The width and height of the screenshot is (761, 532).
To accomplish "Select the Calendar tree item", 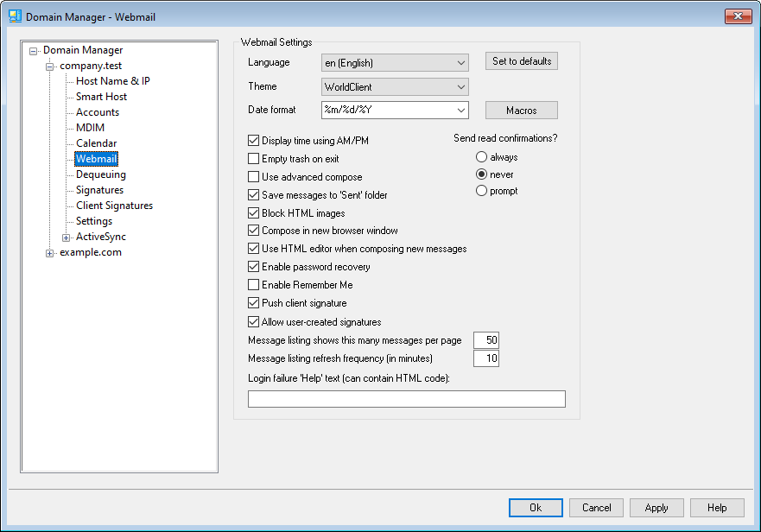I will tap(96, 143).
